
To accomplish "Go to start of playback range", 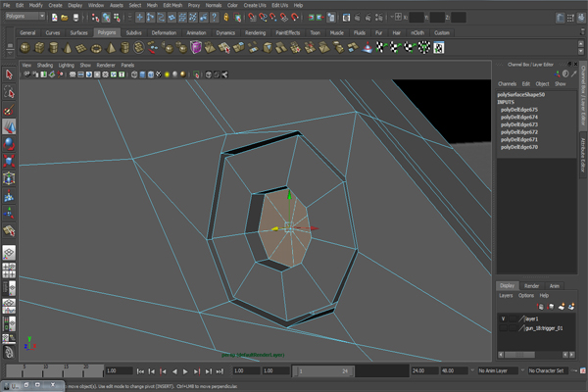I will point(140,371).
